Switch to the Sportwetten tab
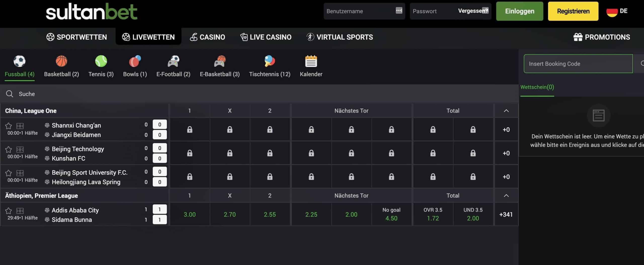The width and height of the screenshot is (644, 265). coord(77,37)
